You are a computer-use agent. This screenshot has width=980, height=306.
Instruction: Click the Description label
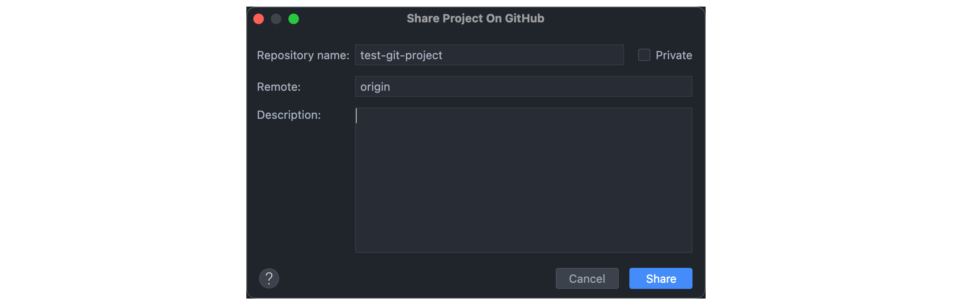pyautogui.click(x=289, y=115)
